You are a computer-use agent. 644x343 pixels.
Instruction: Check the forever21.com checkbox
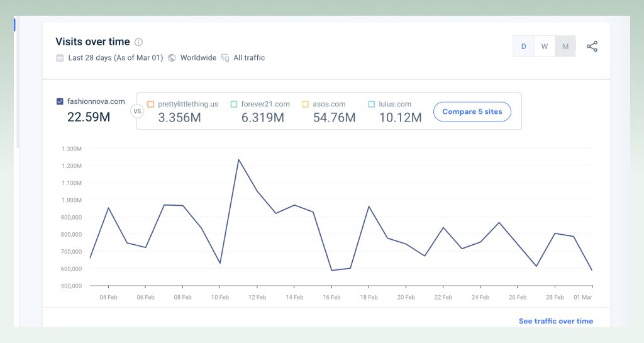(x=234, y=104)
